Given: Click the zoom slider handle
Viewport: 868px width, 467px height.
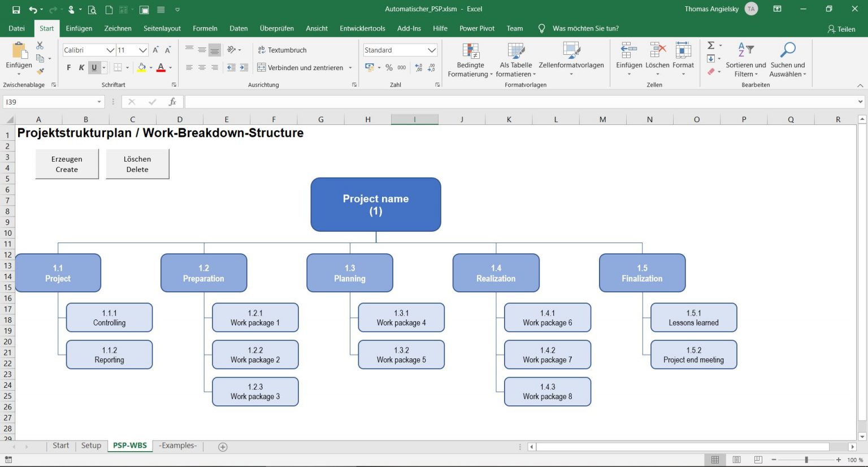Looking at the screenshot, I should 806,460.
